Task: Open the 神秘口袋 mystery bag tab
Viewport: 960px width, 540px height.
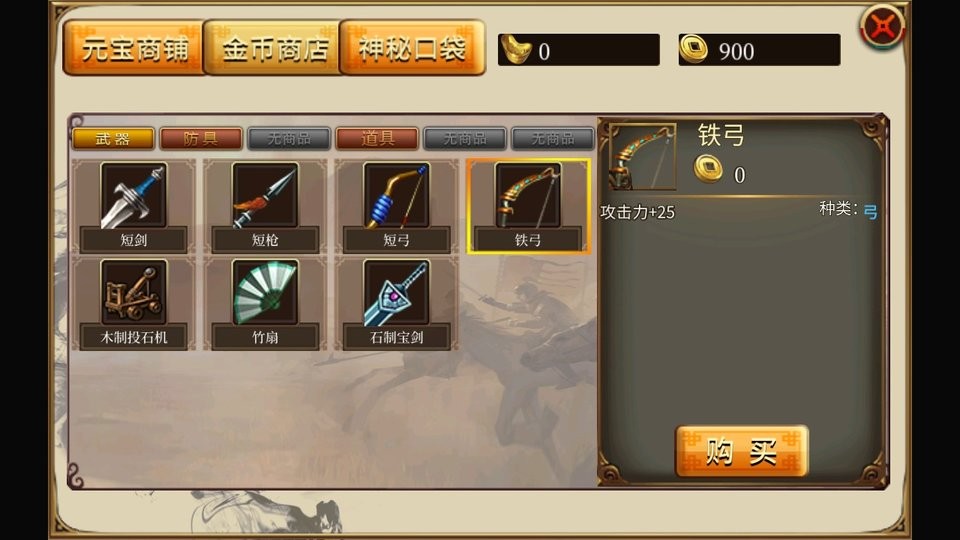Action: pyautogui.click(x=413, y=48)
